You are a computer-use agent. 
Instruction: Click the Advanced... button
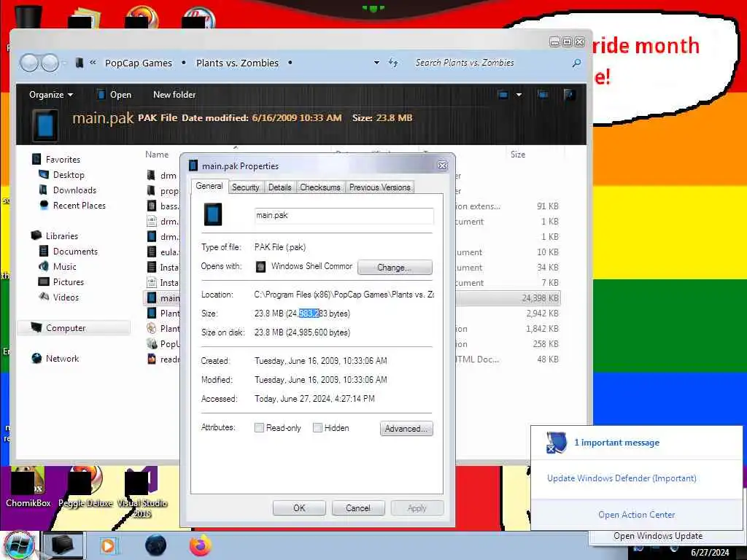point(406,429)
